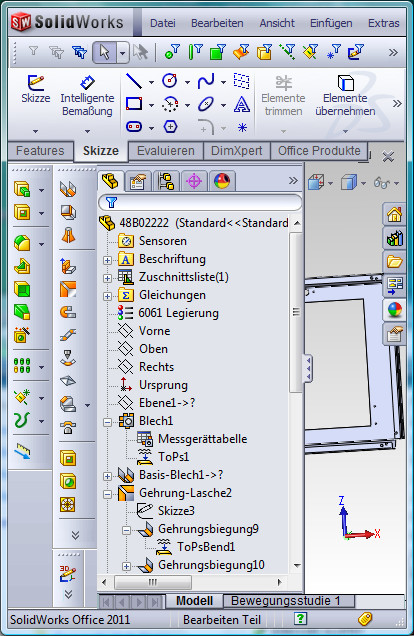This screenshot has width=414, height=636.
Task: Click the text sketch tool icon
Action: (x=242, y=105)
